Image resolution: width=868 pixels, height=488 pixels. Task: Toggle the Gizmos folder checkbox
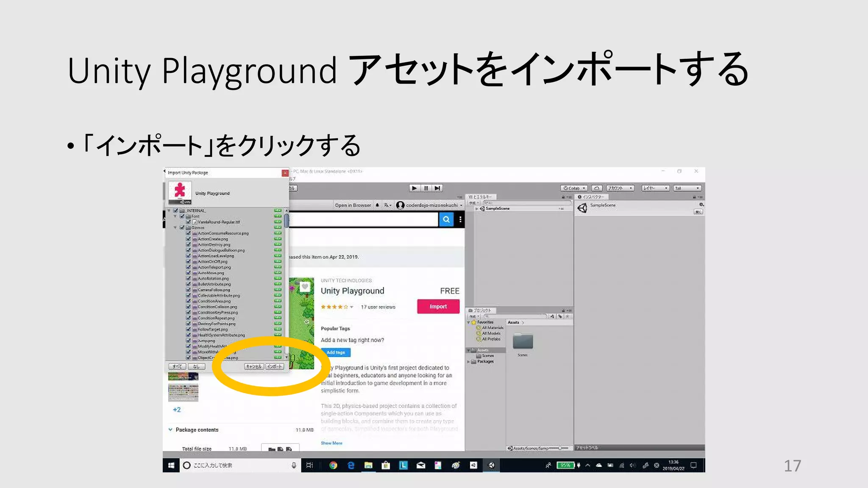[x=182, y=227]
